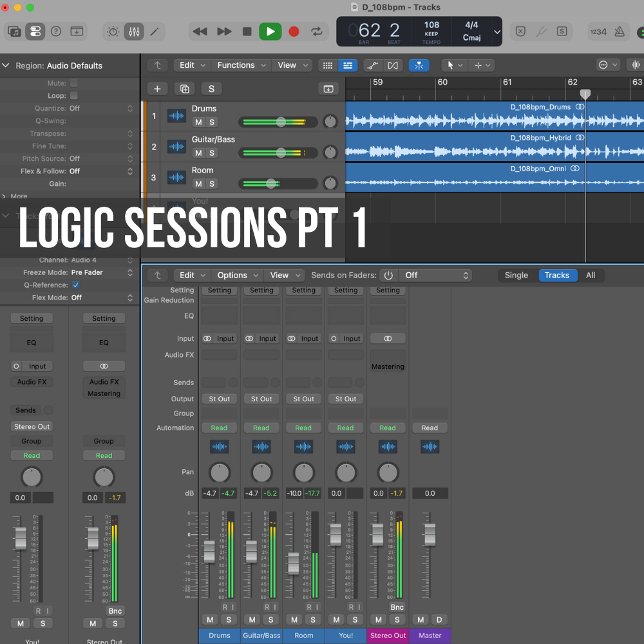Click the Bnc button on Stereo Out mixer strip
The height and width of the screenshot is (644, 644).
(x=397, y=607)
